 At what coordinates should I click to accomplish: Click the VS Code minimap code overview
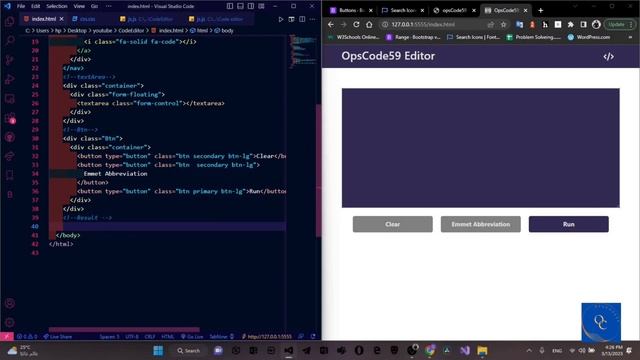[x=303, y=51]
